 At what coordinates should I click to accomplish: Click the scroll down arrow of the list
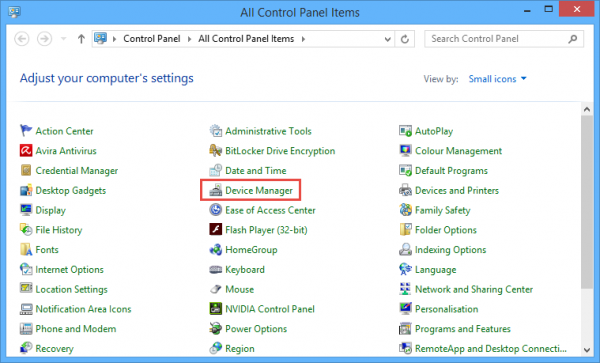(x=587, y=350)
